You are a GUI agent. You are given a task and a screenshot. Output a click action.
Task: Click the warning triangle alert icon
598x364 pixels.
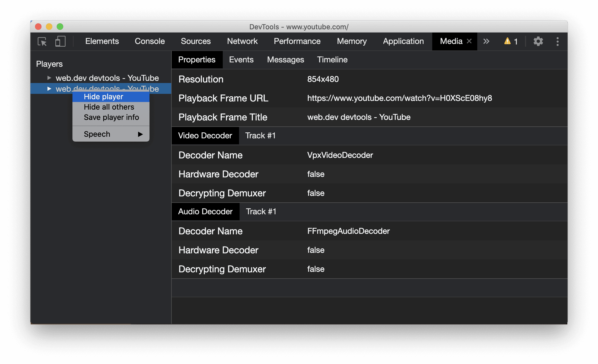pyautogui.click(x=507, y=41)
